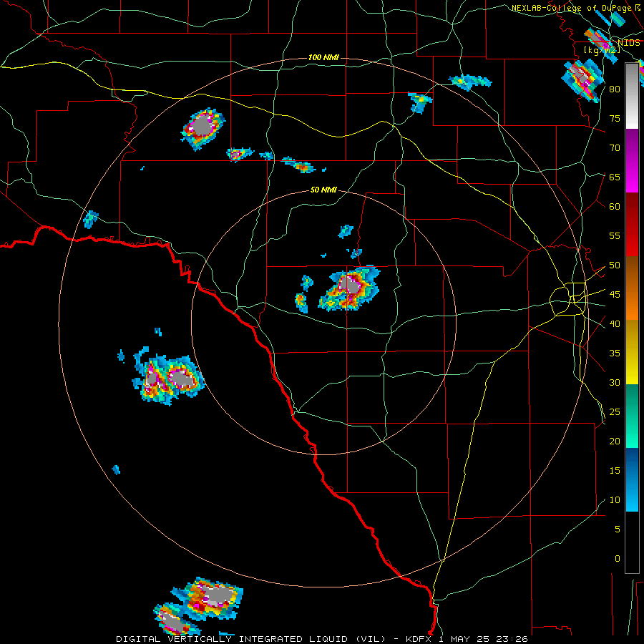Click the 40 value on the color scale
This screenshot has width=644, height=644.
point(615,323)
